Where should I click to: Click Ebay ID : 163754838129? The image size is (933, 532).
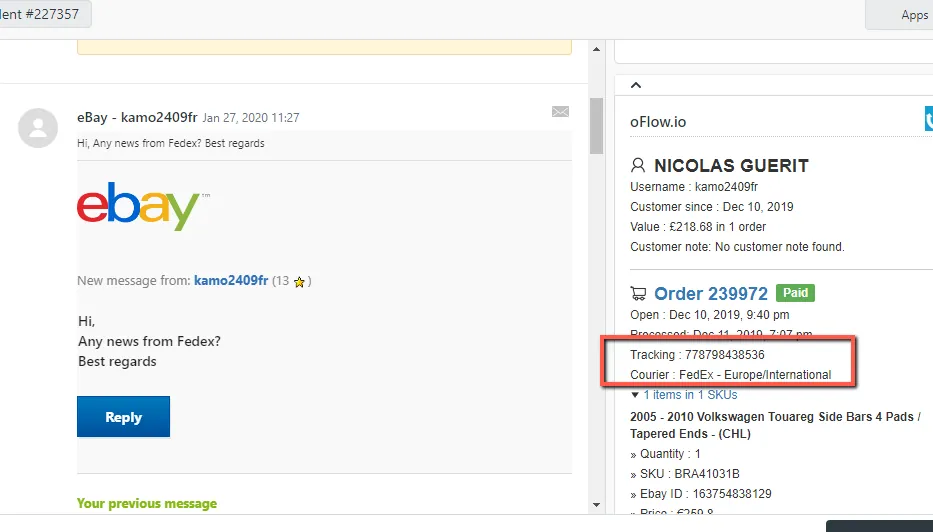tap(701, 494)
